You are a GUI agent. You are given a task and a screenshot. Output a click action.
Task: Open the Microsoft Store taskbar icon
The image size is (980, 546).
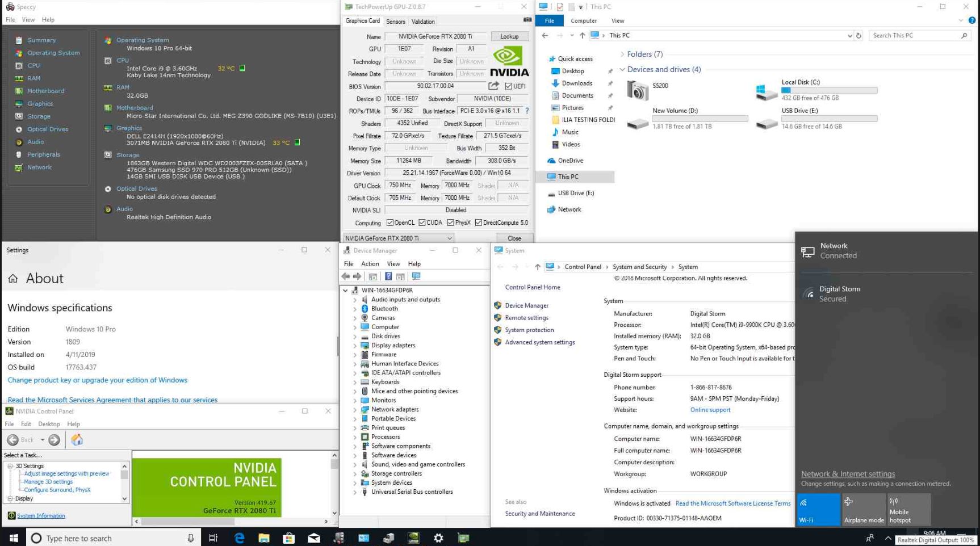tap(288, 538)
